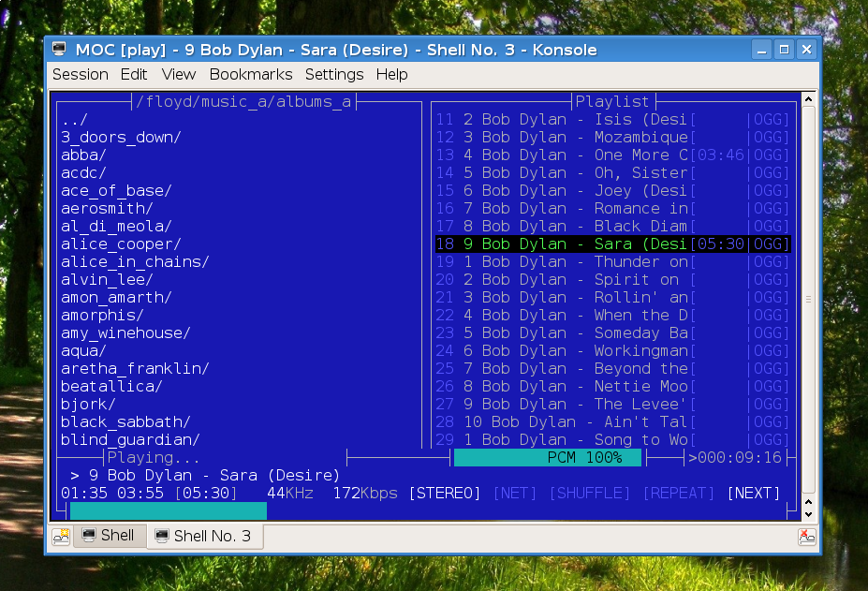Click the close session icon at bottom right
The image size is (868, 591).
(806, 536)
